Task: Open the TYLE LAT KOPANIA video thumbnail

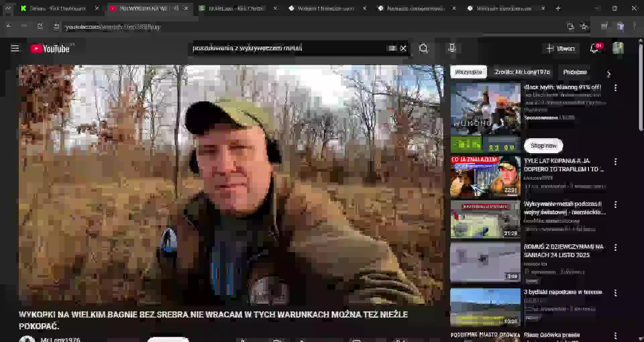Action: click(x=485, y=176)
